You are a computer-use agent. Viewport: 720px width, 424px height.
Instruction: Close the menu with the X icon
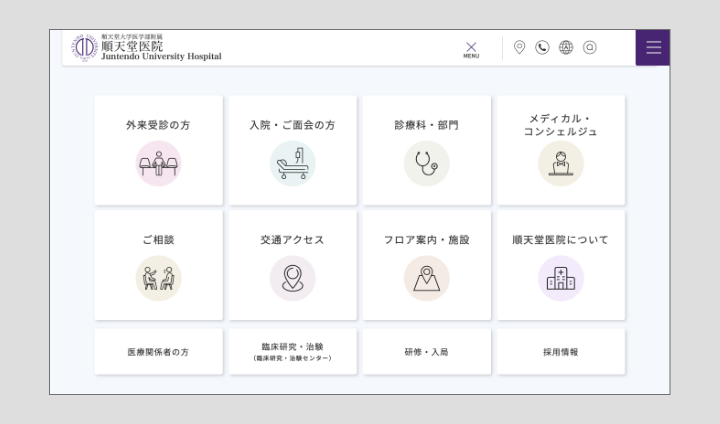[x=471, y=48]
